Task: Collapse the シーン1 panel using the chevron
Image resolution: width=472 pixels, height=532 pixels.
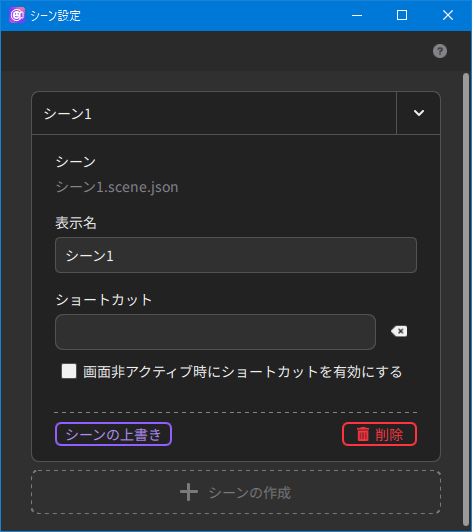Action: tap(419, 113)
